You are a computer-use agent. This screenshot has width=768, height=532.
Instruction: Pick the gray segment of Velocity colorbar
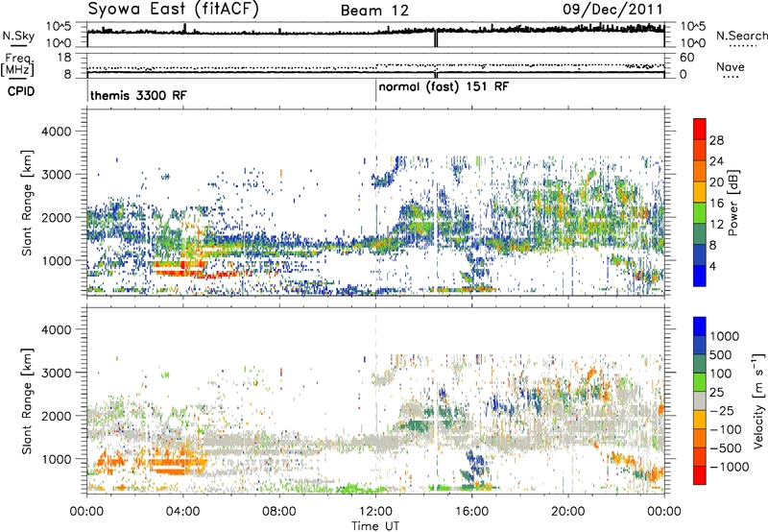click(x=700, y=400)
